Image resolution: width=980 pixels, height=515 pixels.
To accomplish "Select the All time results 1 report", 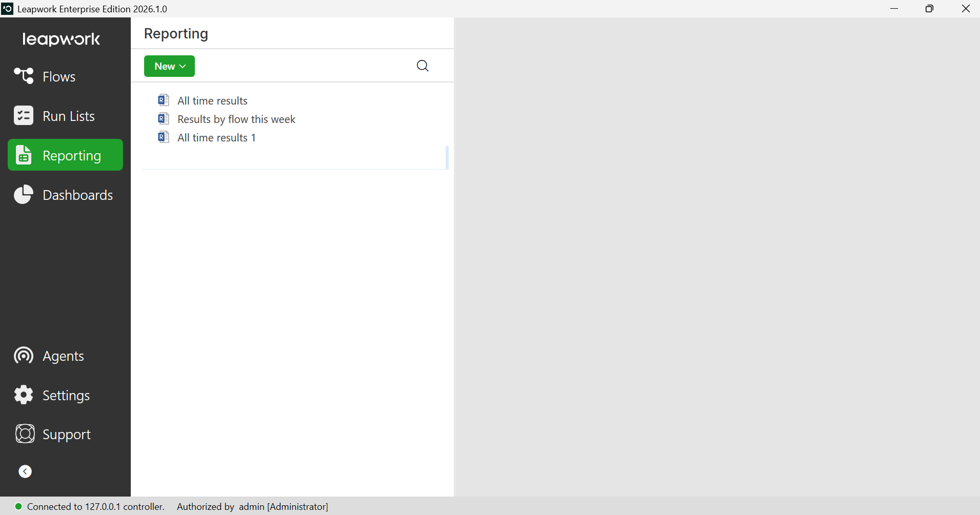I will [216, 137].
